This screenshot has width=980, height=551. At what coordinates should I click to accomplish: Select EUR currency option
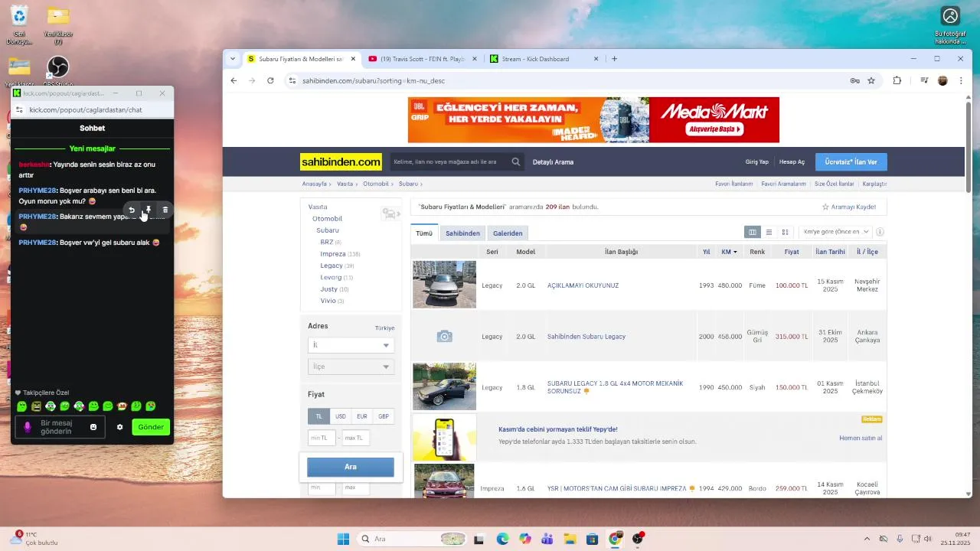click(x=362, y=416)
